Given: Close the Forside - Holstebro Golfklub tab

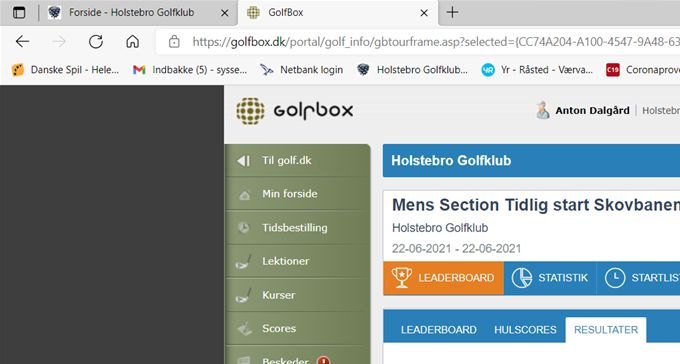Looking at the screenshot, I should tap(224, 13).
